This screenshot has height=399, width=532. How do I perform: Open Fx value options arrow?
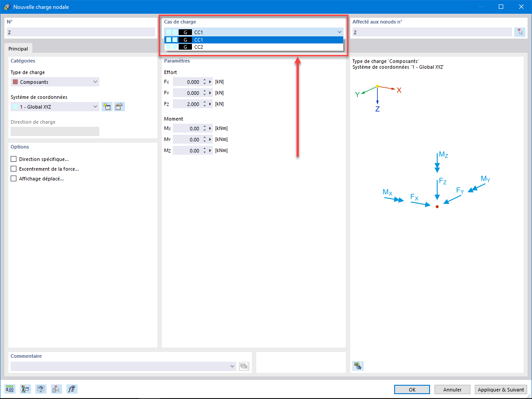pos(210,82)
